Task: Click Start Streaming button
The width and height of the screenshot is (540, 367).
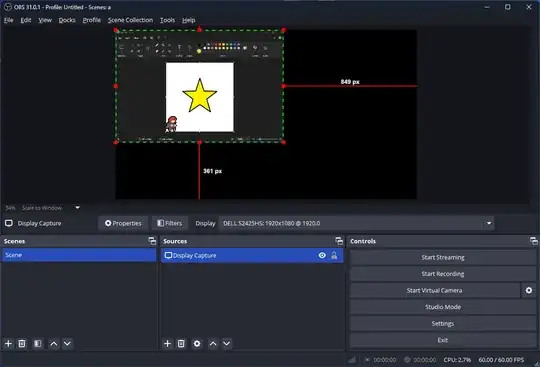Action: click(x=443, y=258)
